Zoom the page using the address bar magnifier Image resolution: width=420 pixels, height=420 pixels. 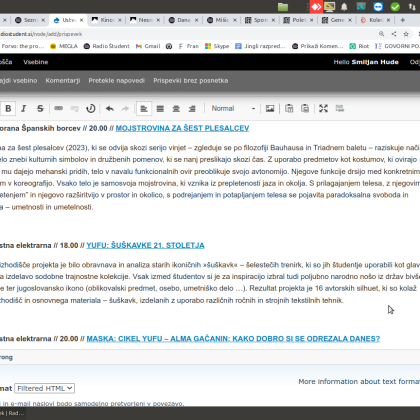point(382,34)
